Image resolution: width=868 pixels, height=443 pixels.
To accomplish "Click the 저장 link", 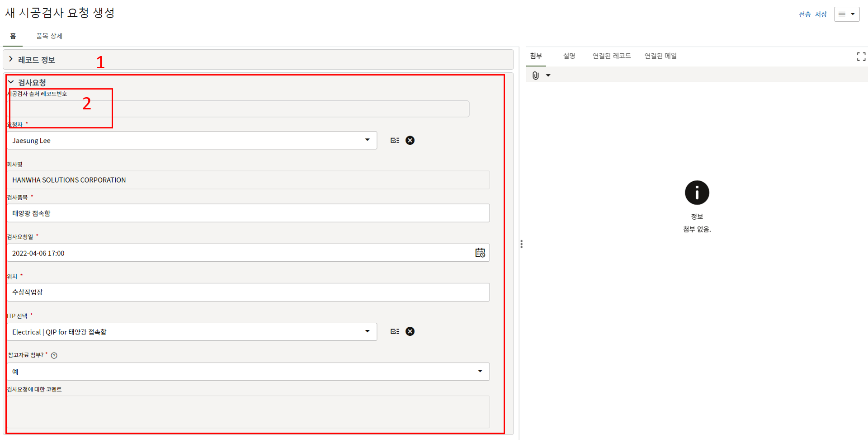I will tap(821, 14).
